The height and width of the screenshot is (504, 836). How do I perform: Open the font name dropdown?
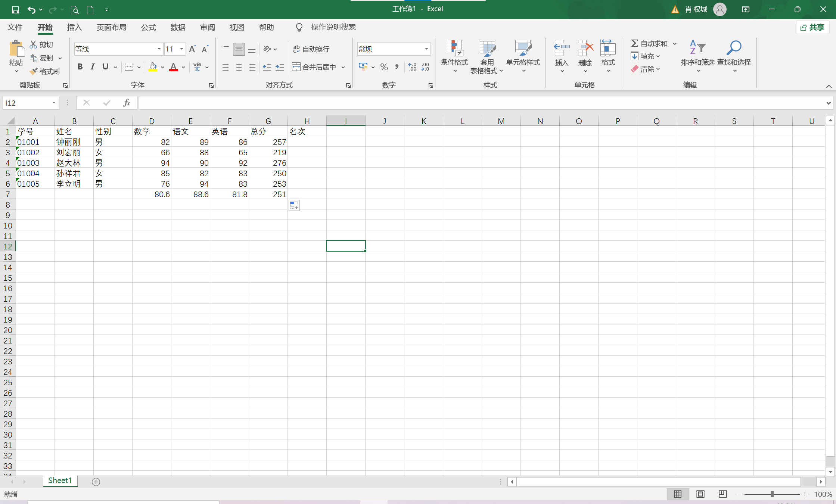(x=159, y=49)
